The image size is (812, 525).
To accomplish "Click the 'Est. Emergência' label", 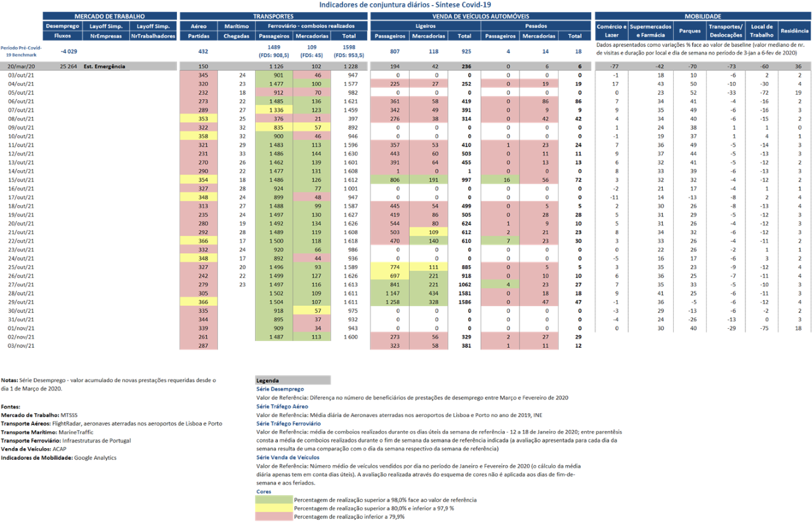I will point(104,66).
